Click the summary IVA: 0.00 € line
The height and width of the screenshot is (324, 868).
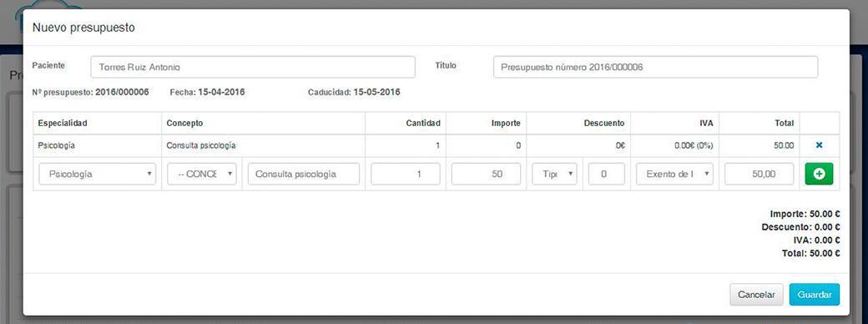tap(817, 240)
